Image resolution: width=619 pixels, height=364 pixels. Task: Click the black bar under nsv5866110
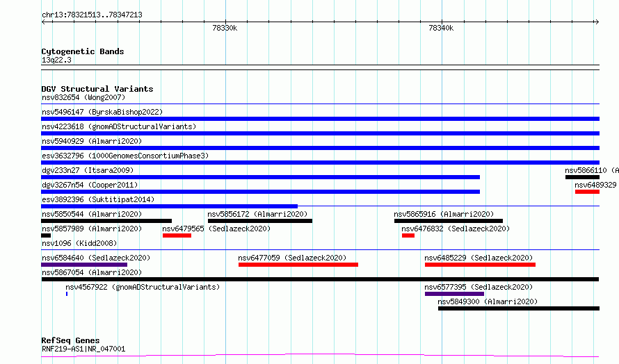(x=582, y=177)
